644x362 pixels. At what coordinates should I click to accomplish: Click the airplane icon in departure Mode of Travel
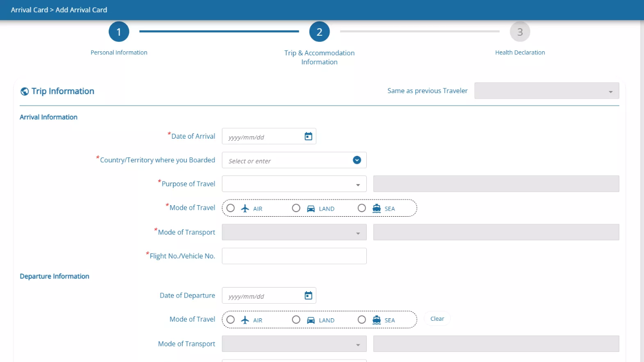[x=245, y=320]
